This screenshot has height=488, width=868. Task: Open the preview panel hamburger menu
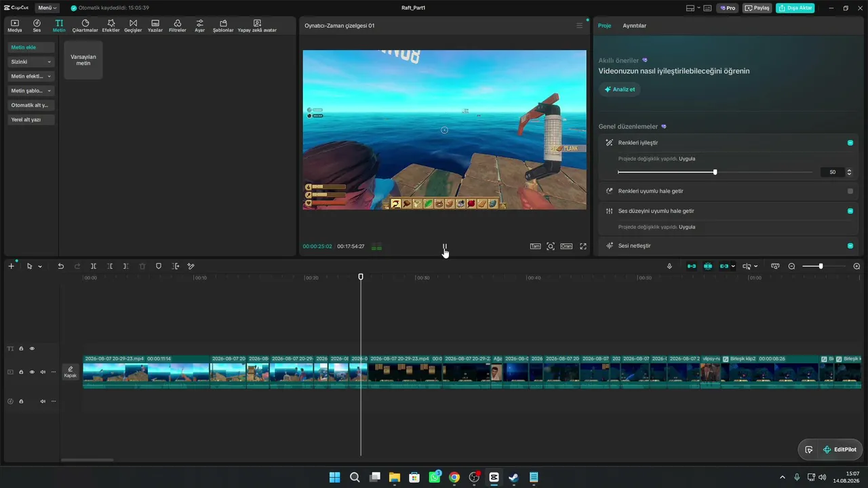(x=579, y=26)
